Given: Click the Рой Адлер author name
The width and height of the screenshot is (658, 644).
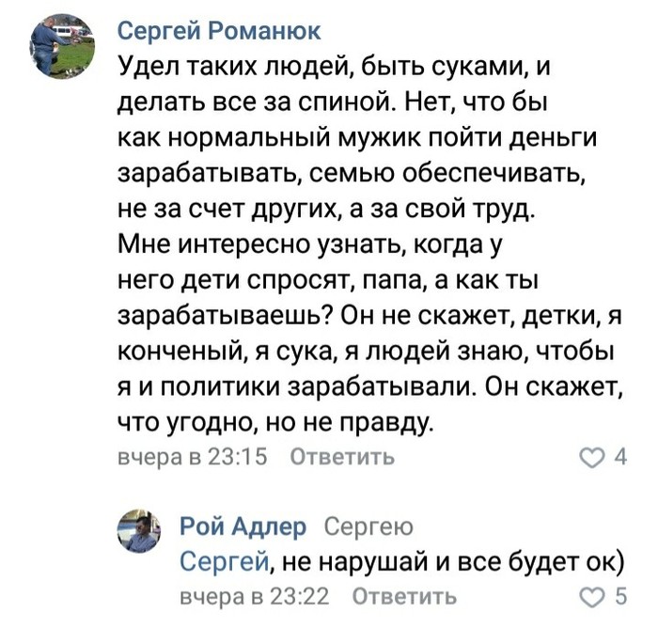Looking at the screenshot, I should [x=243, y=527].
